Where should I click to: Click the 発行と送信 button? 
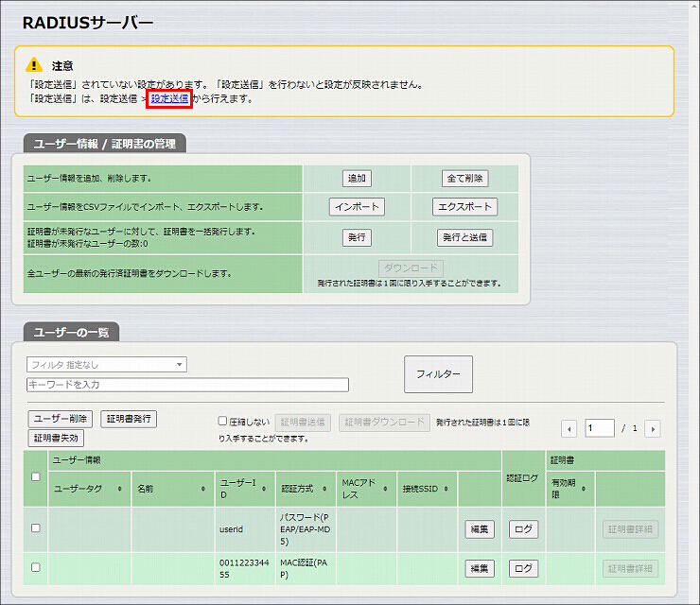coord(464,237)
